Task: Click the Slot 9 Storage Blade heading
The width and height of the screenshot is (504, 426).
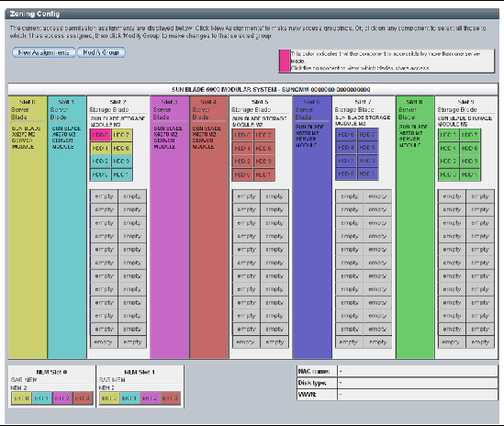Action: coord(457,109)
